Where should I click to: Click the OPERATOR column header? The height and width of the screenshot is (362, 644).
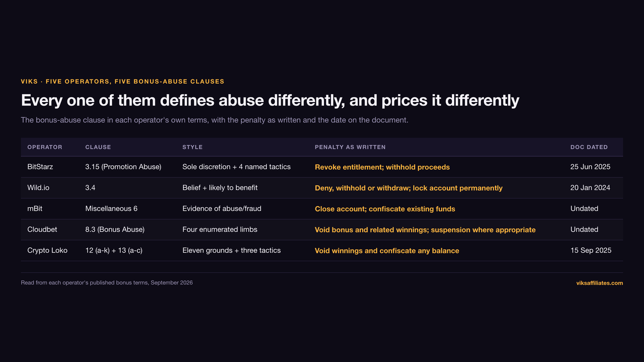[45, 147]
